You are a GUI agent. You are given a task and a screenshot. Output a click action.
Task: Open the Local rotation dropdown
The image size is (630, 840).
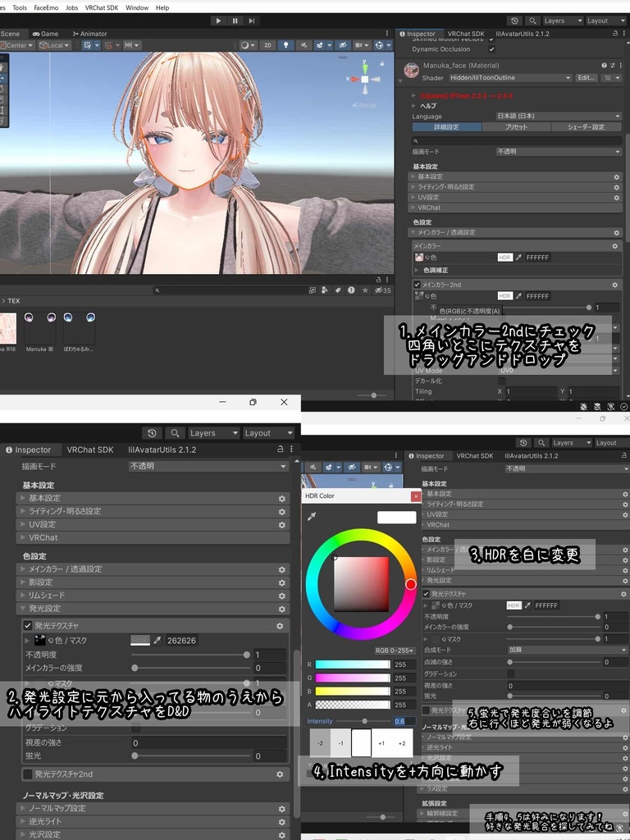coord(54,46)
